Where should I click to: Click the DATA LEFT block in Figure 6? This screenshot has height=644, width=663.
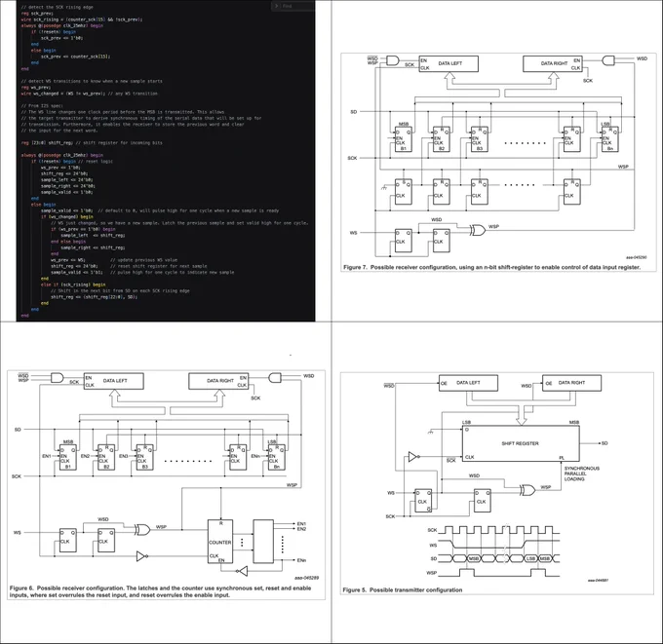click(113, 381)
